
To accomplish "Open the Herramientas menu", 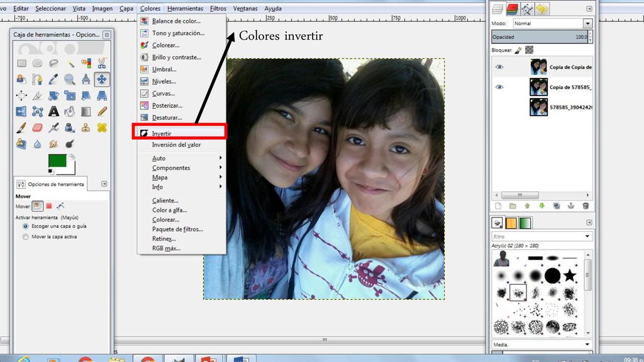I will point(186,8).
